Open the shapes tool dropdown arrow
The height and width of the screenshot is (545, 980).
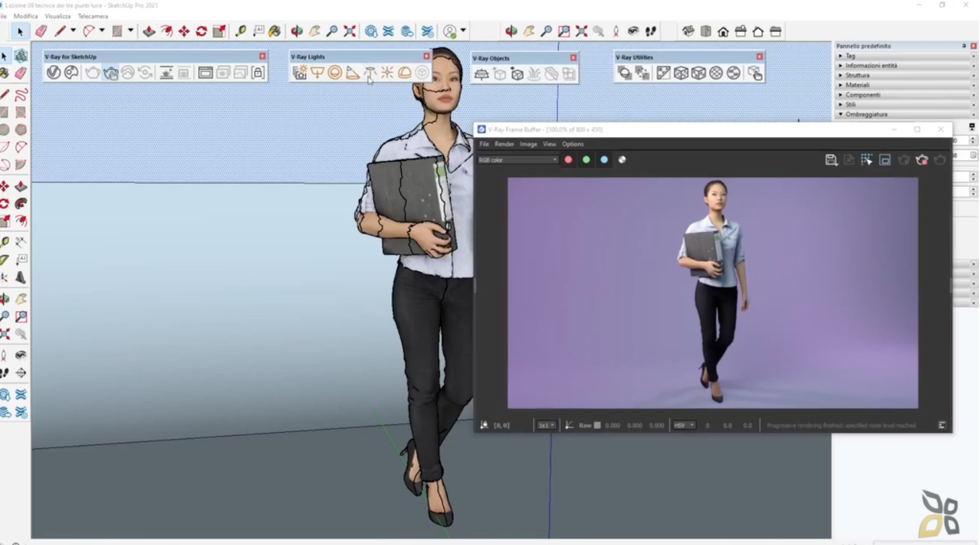(x=130, y=31)
